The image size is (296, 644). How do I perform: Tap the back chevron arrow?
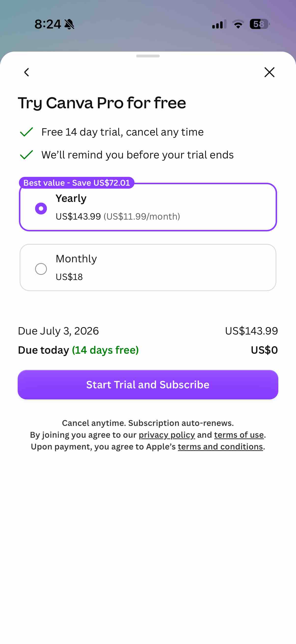(x=27, y=72)
